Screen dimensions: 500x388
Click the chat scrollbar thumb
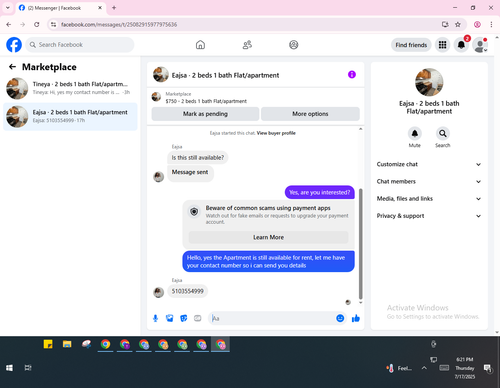point(360,243)
